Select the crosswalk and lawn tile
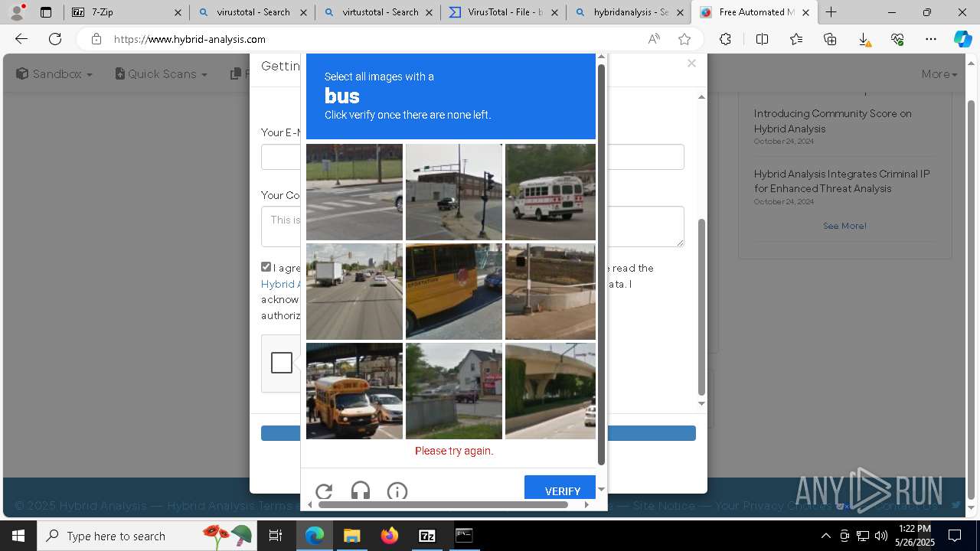Viewport: 980px width, 551px height. coord(354,192)
